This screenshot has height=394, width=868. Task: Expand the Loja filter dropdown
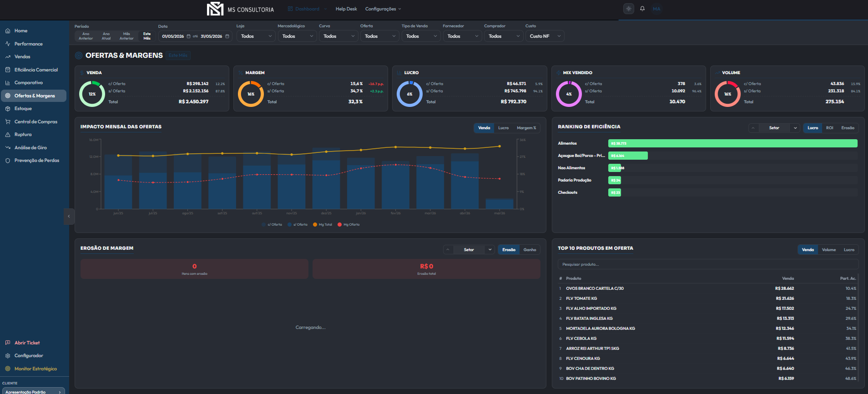pos(256,36)
